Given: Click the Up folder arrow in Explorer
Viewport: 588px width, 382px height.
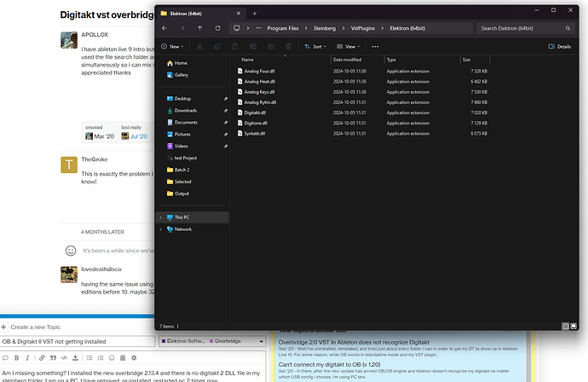Looking at the screenshot, I should 200,28.
